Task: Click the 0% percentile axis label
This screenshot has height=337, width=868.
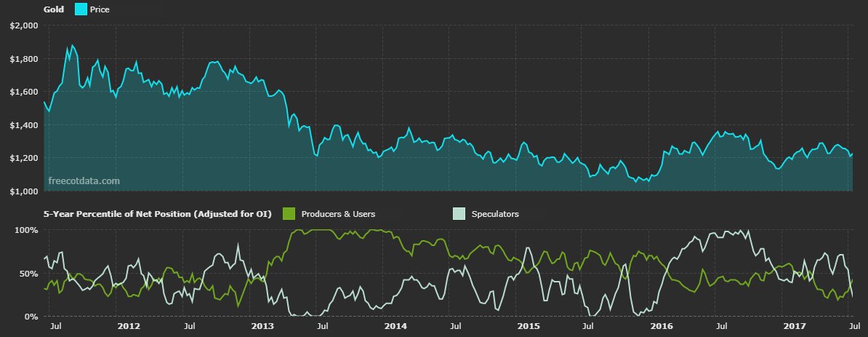Action: 31,317
